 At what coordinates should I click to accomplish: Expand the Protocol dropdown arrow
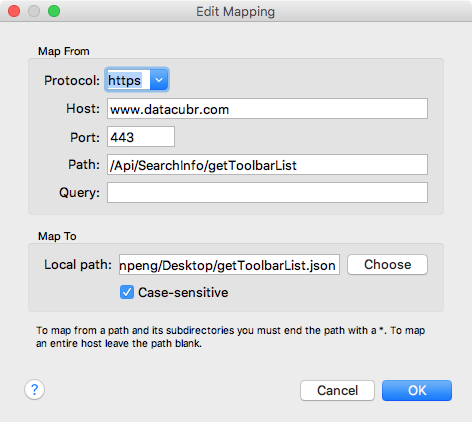(159, 80)
